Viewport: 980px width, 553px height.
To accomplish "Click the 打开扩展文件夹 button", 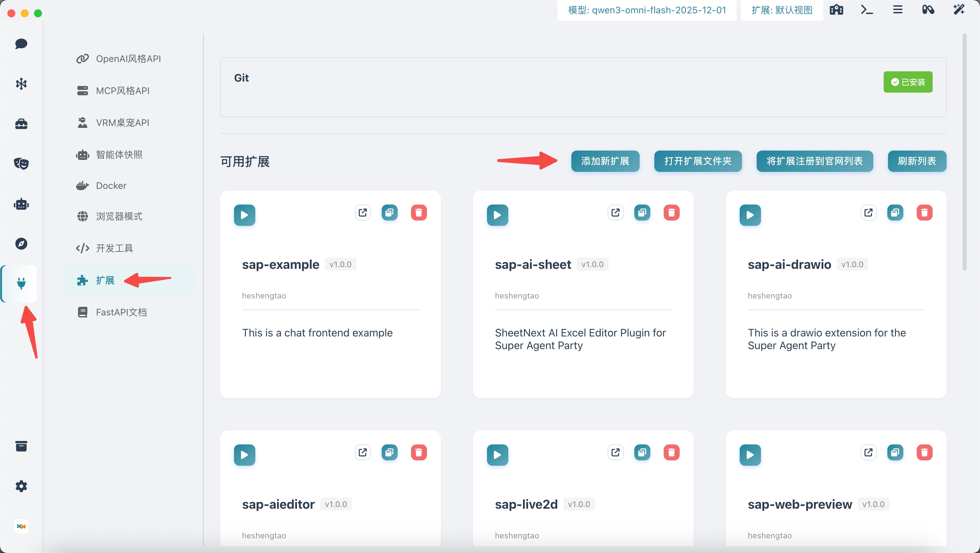I will (698, 161).
